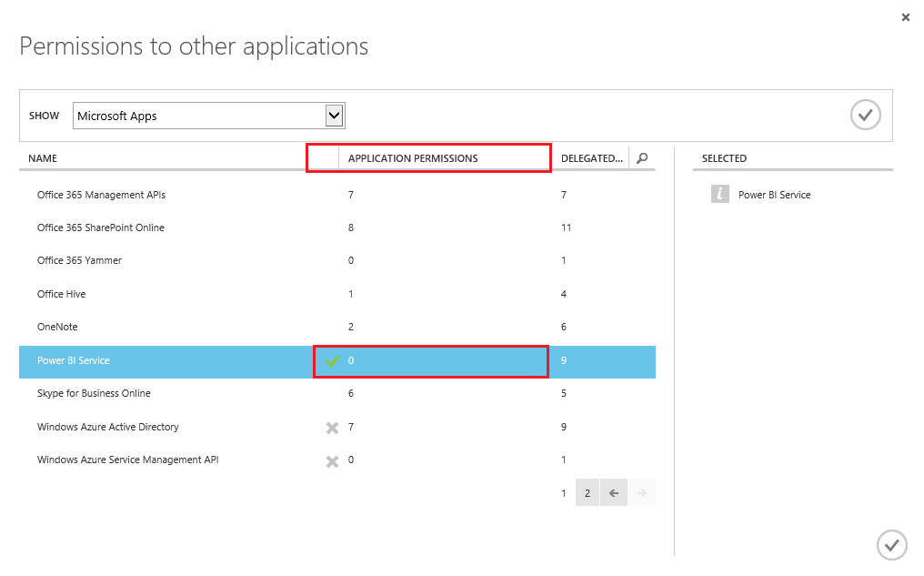Open delegated permissions value 6 for OneNote
Viewport: 924px width, 576px height.
[564, 327]
